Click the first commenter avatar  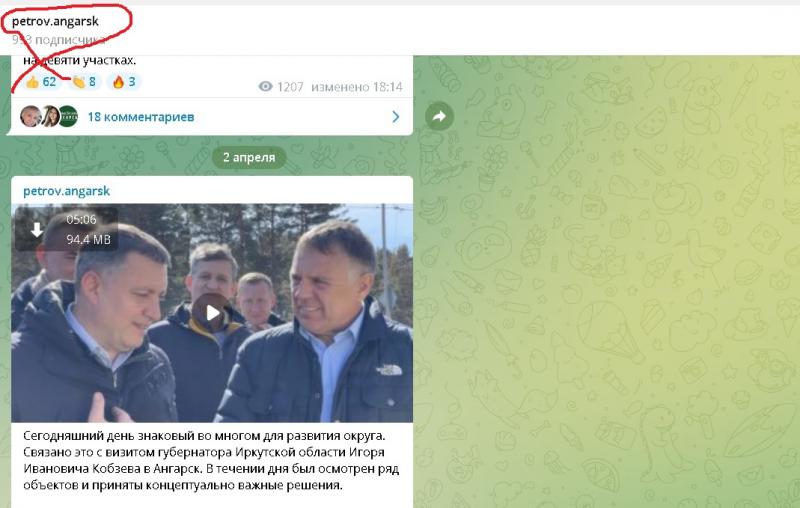31,117
